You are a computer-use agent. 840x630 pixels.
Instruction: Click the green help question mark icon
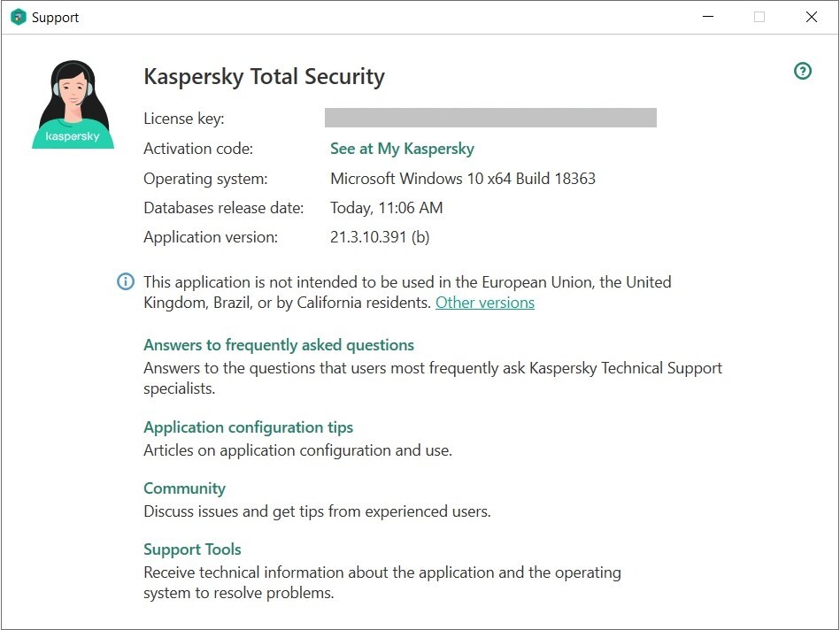tap(803, 72)
